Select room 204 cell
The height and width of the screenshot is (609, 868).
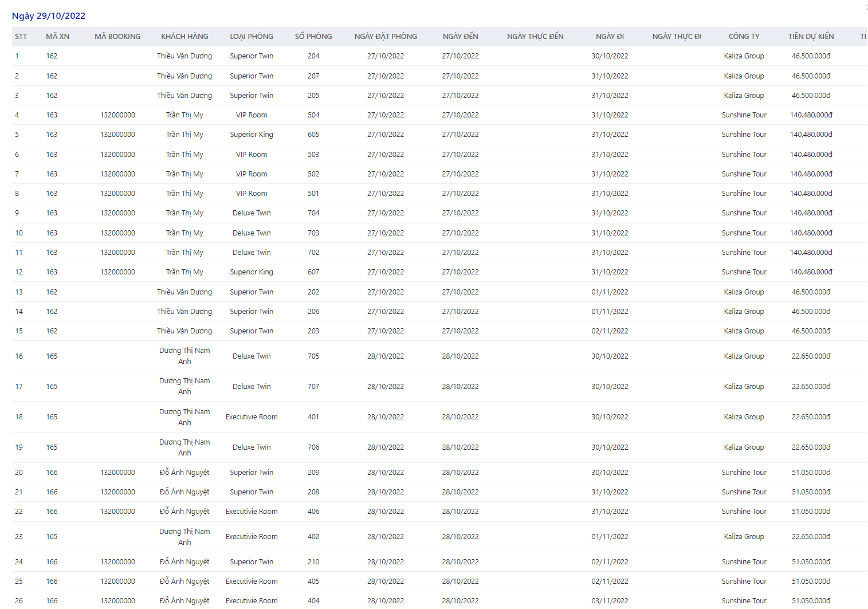(x=313, y=56)
